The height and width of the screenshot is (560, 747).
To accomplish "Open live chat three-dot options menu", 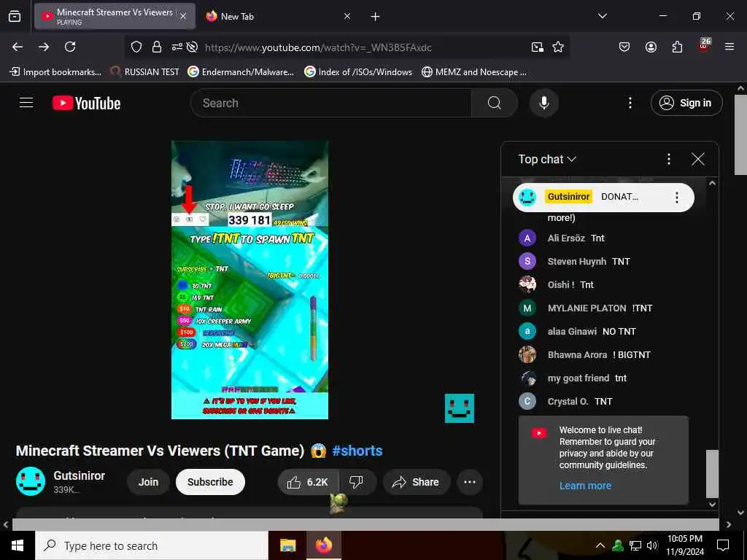I will point(669,159).
